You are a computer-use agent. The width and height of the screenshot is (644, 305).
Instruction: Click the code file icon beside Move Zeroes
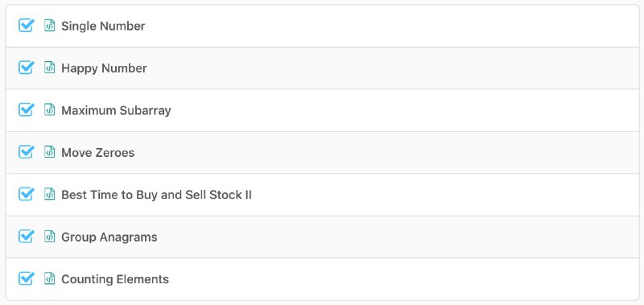50,152
